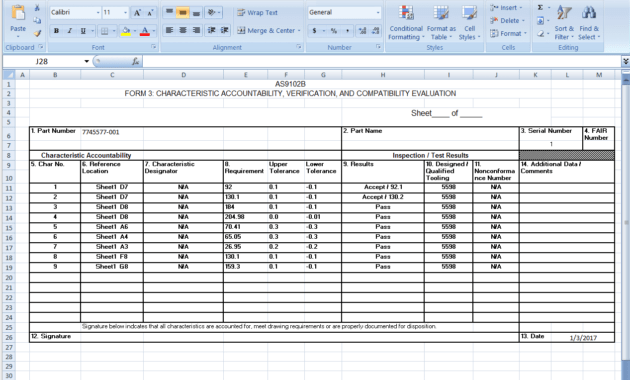Image resolution: width=630 pixels, height=380 pixels.
Task: Select the column H header
Action: coord(383,75)
